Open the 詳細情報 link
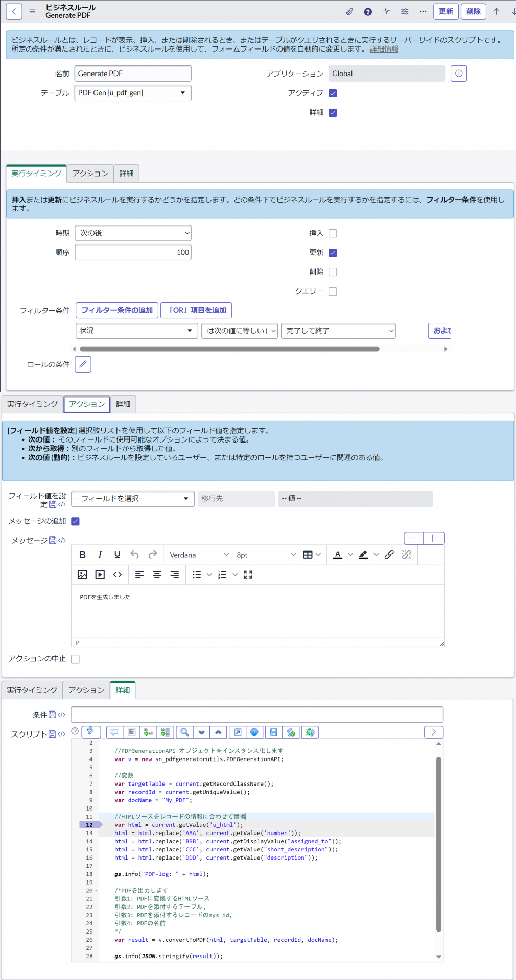This screenshot has width=516, height=980. coord(384,49)
